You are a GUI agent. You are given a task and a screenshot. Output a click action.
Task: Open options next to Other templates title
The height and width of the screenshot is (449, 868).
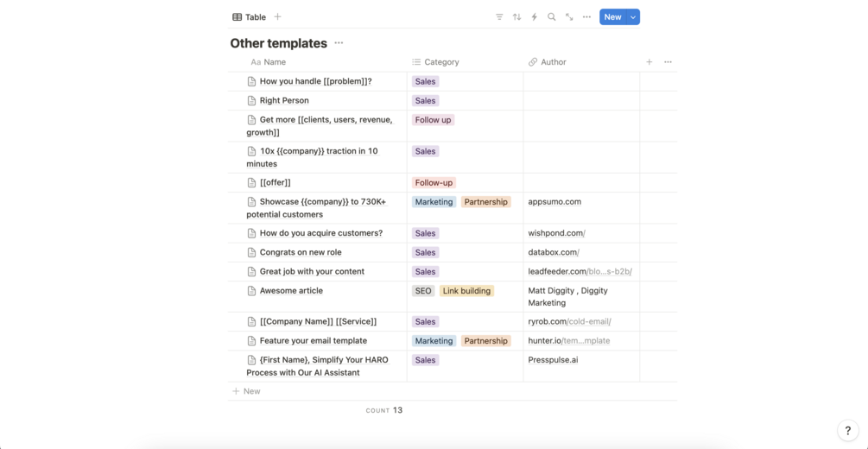point(339,43)
